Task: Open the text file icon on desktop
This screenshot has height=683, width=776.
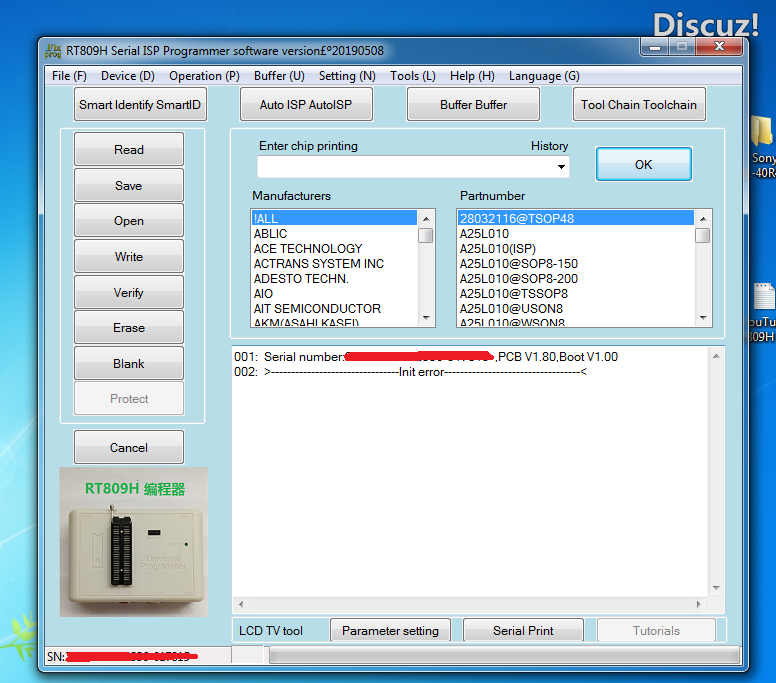Action: coord(762,297)
